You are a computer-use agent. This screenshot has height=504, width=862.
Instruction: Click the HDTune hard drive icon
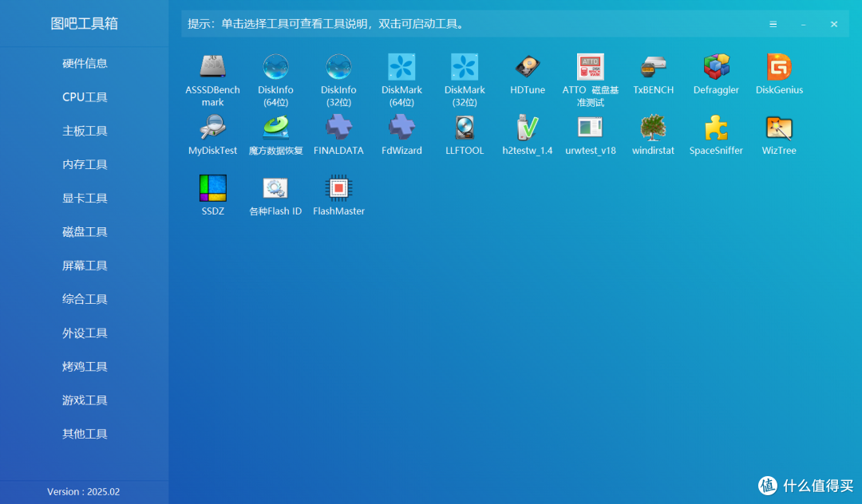pos(528,67)
